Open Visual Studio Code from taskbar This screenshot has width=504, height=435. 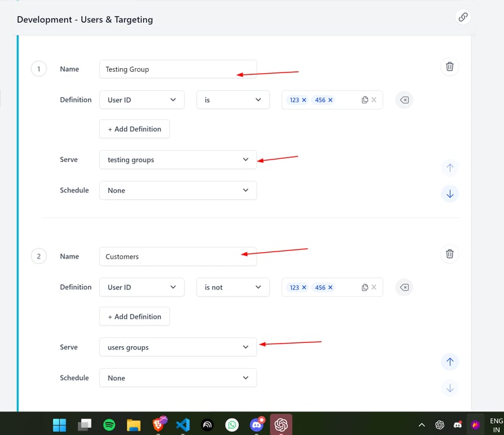click(183, 425)
